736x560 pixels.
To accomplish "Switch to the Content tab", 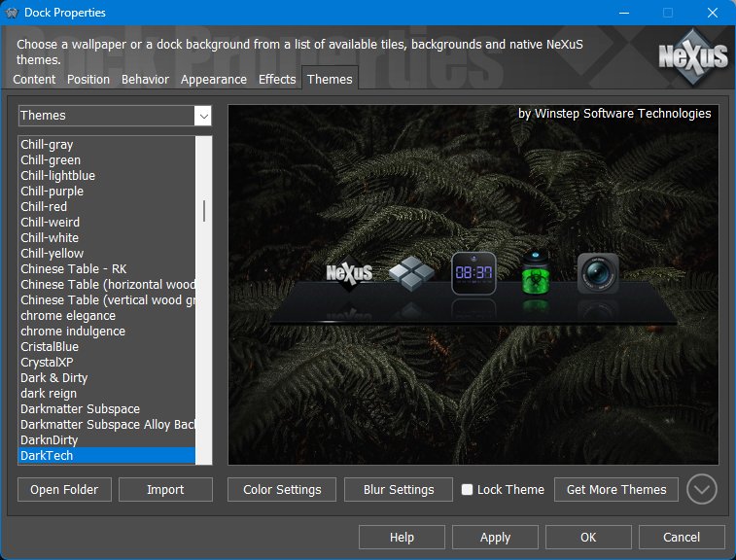I will [x=34, y=80].
